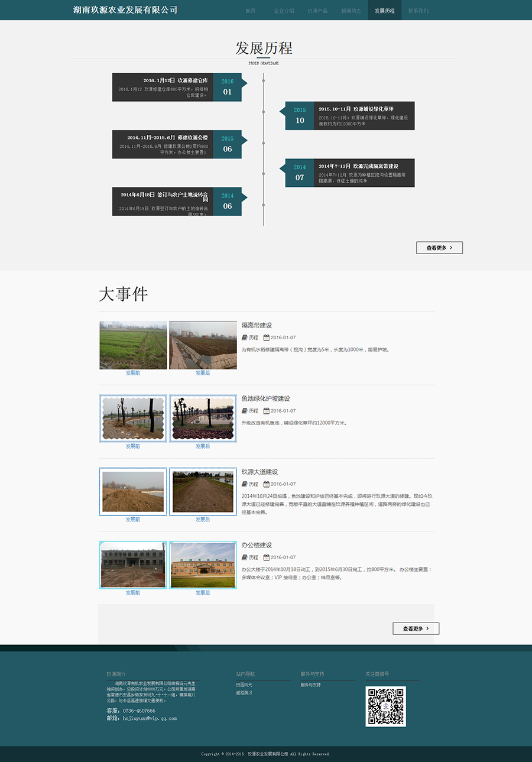Viewport: 532px width, 762px height.
Task: Click the WeChat QR code in the footer
Action: tap(385, 706)
